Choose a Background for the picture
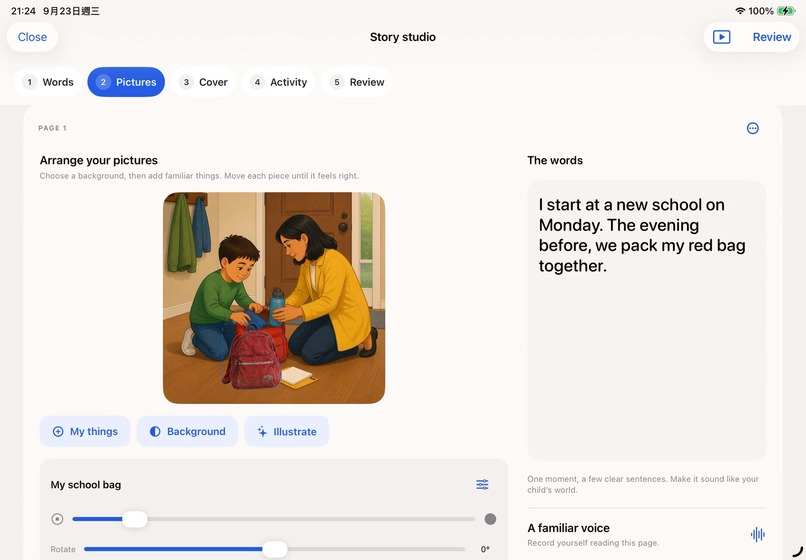 point(187,431)
